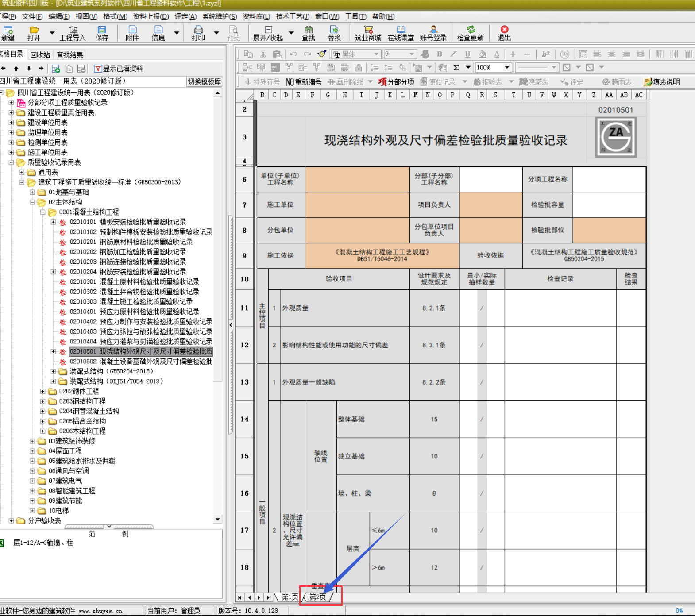Collapse the 02主体结构 tree folder
695x616 pixels.
click(32, 202)
